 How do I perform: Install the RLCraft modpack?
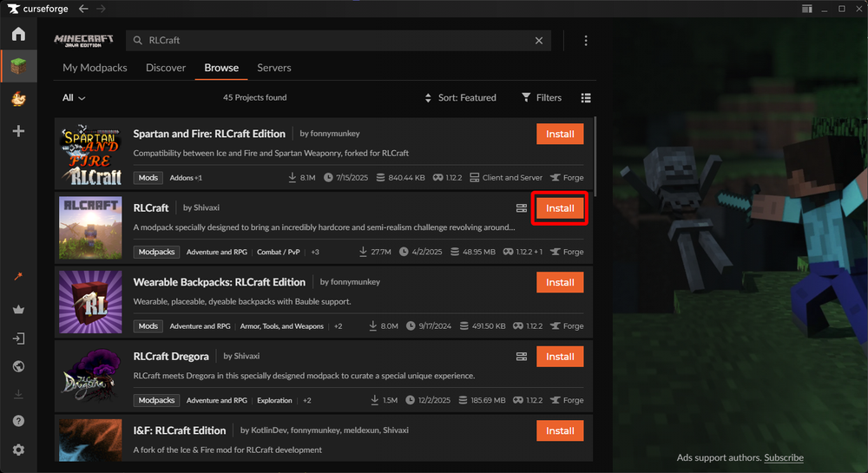tap(560, 208)
